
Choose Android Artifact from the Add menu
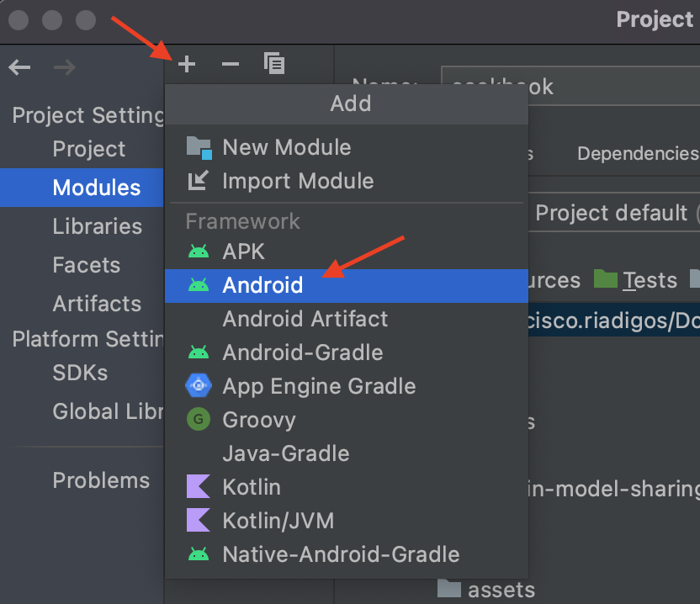point(305,319)
